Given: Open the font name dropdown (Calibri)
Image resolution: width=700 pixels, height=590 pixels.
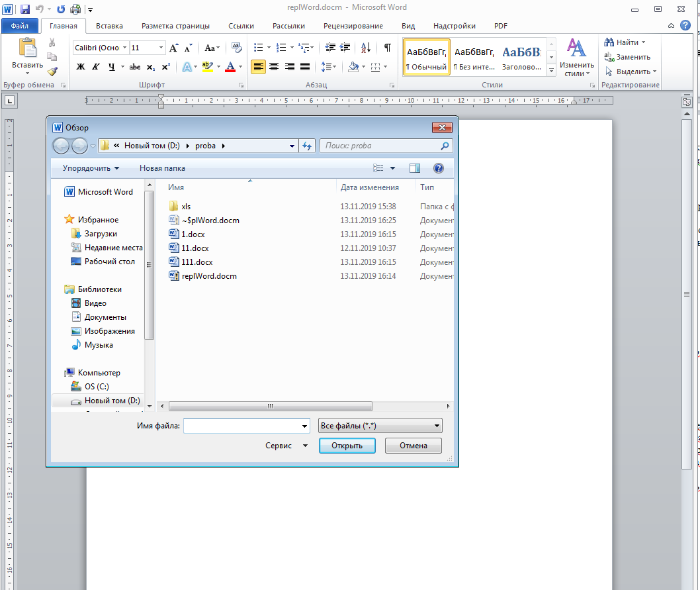Looking at the screenshot, I should point(125,48).
